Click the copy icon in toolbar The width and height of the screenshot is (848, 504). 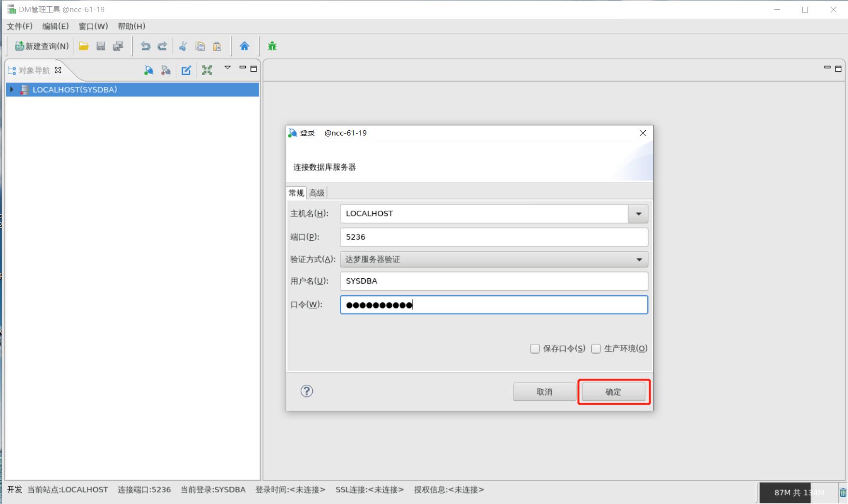(200, 46)
